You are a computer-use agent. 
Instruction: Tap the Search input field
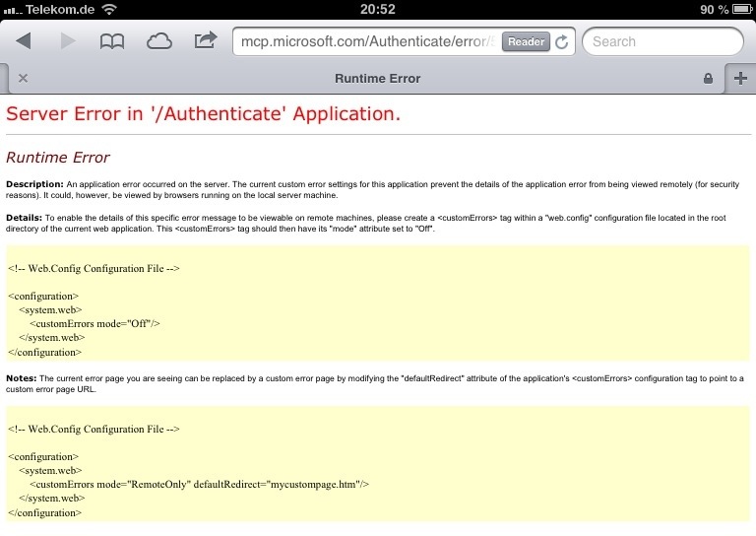click(661, 42)
